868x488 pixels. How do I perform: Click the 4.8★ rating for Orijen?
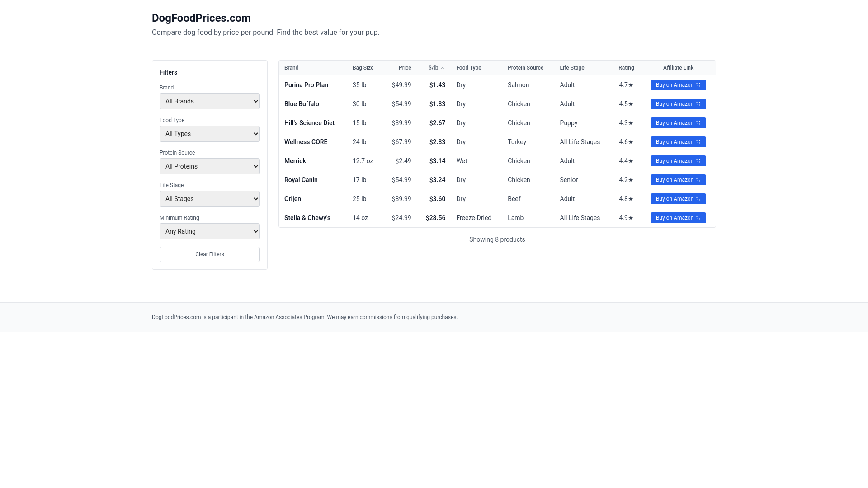pyautogui.click(x=626, y=199)
